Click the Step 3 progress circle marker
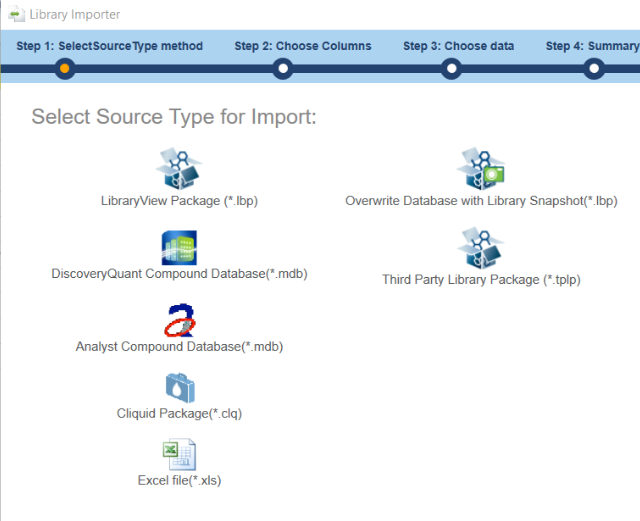Screen dimensions: 640x521 tap(451, 69)
